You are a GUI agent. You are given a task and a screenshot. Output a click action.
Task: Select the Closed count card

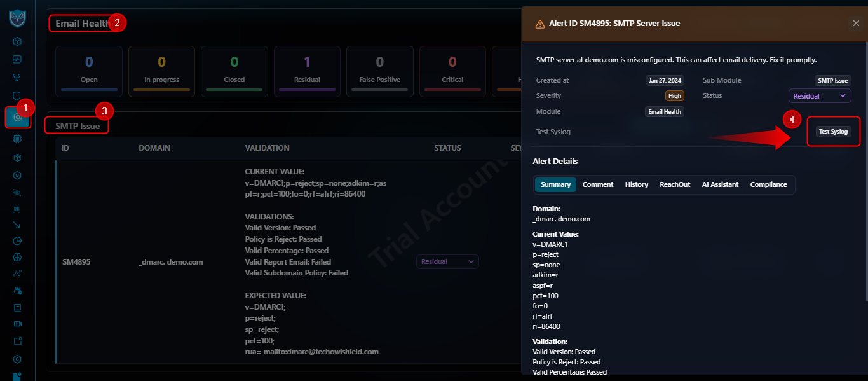[x=234, y=72]
